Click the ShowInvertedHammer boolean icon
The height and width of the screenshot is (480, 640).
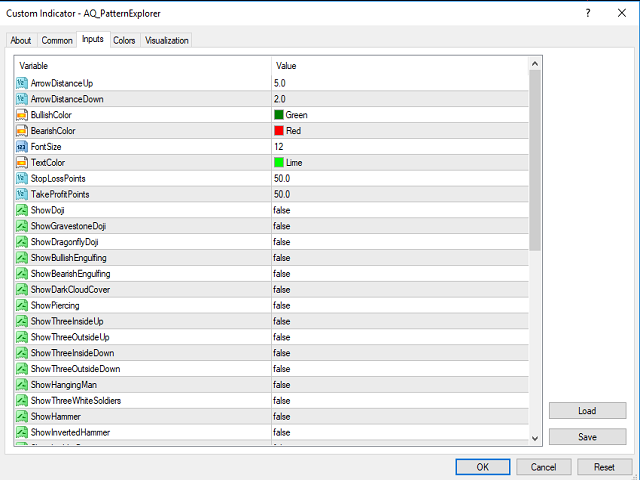(22, 433)
